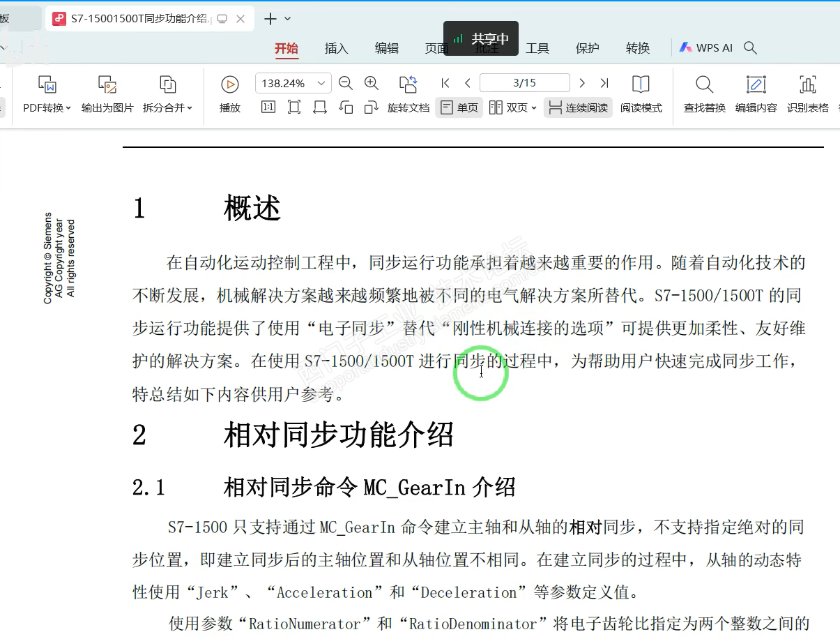Click the subheading '相对同步命令 MC_GearIn 介绍'
Screen dimensions: 840x639
pyautogui.click(x=369, y=487)
